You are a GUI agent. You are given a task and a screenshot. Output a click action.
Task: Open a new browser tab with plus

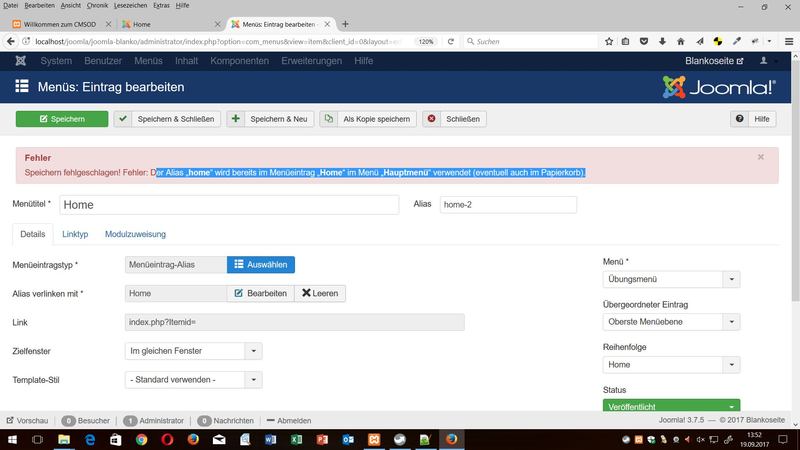coord(345,24)
